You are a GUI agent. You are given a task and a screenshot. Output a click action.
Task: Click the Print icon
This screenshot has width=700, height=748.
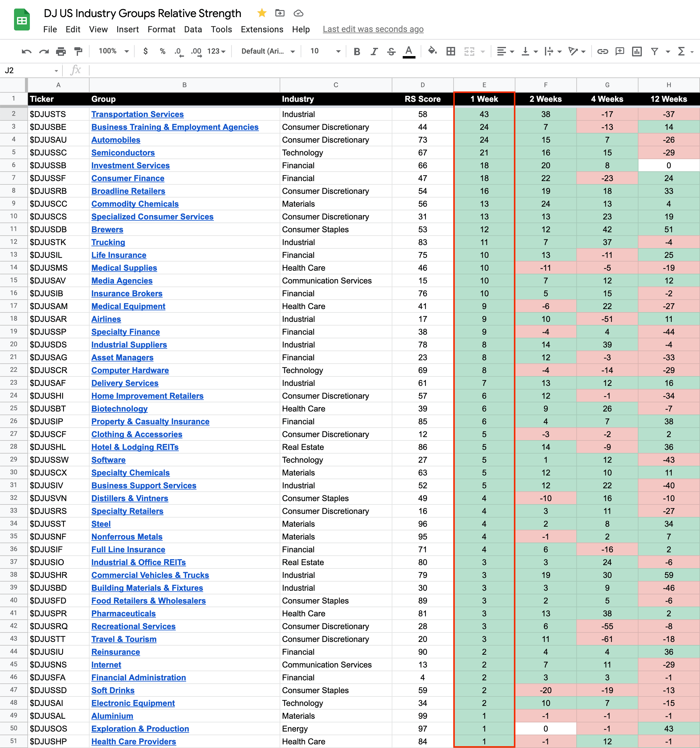[x=61, y=51]
